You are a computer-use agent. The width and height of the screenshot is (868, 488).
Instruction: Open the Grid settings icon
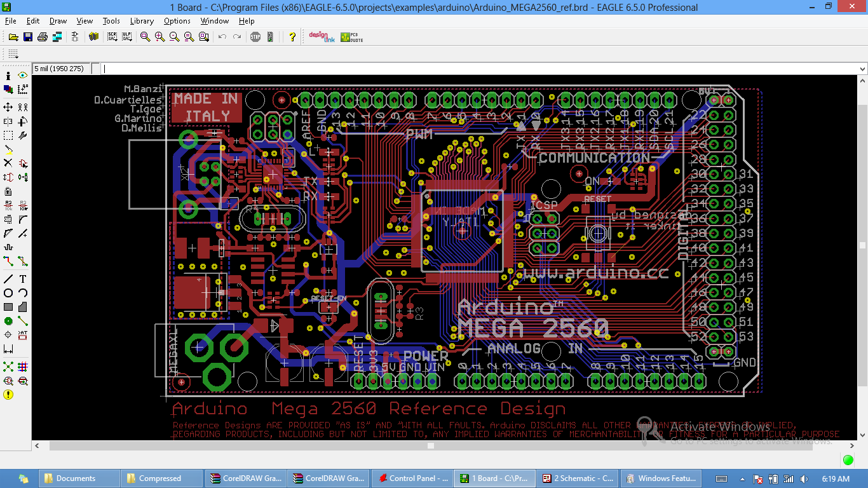click(13, 54)
